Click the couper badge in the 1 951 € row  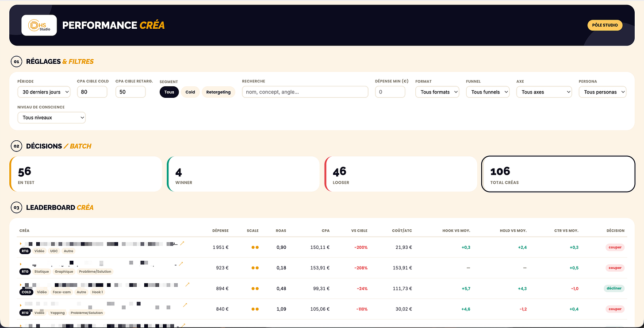(x=615, y=247)
